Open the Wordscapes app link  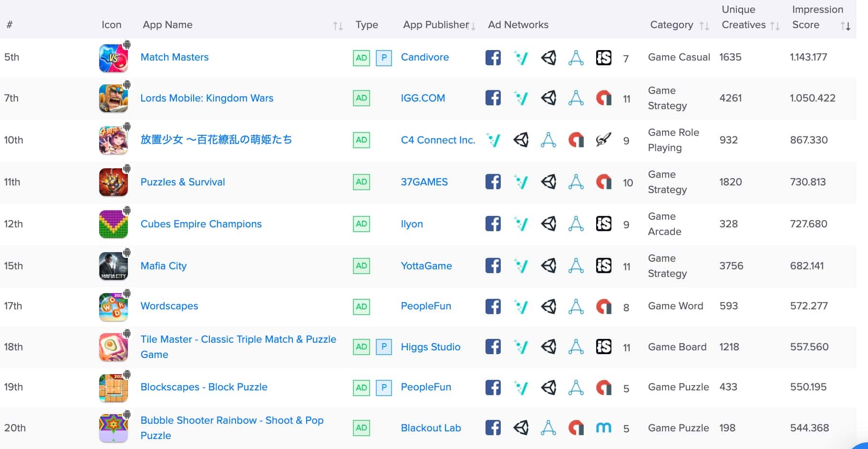[x=169, y=306]
